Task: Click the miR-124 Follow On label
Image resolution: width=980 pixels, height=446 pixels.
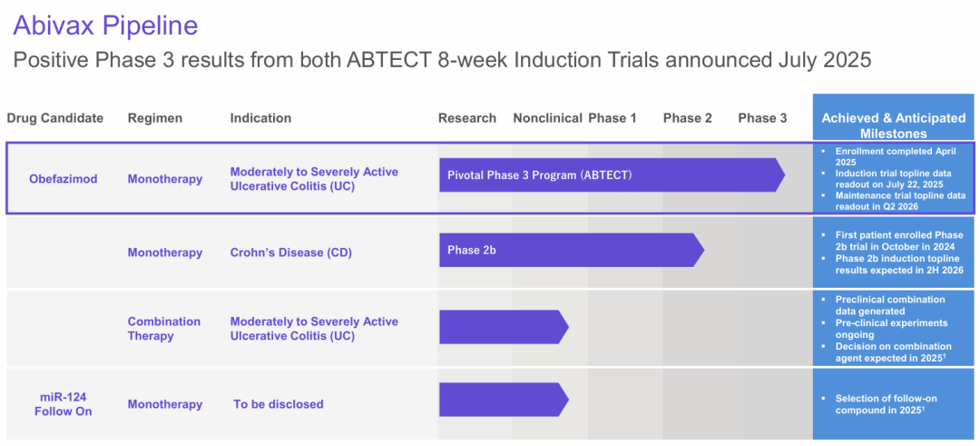Action: click(x=62, y=404)
